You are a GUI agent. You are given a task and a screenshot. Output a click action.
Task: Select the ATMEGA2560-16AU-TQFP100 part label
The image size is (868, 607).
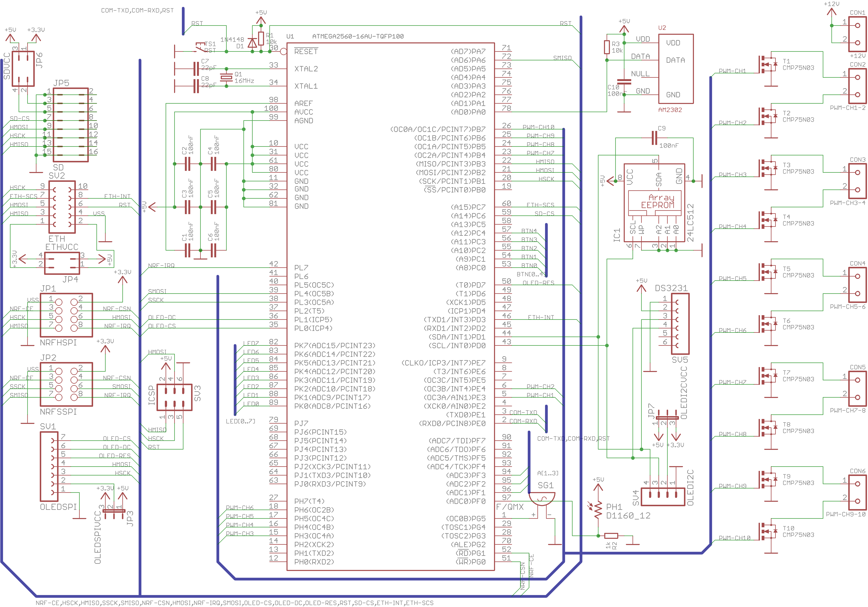pyautogui.click(x=358, y=36)
